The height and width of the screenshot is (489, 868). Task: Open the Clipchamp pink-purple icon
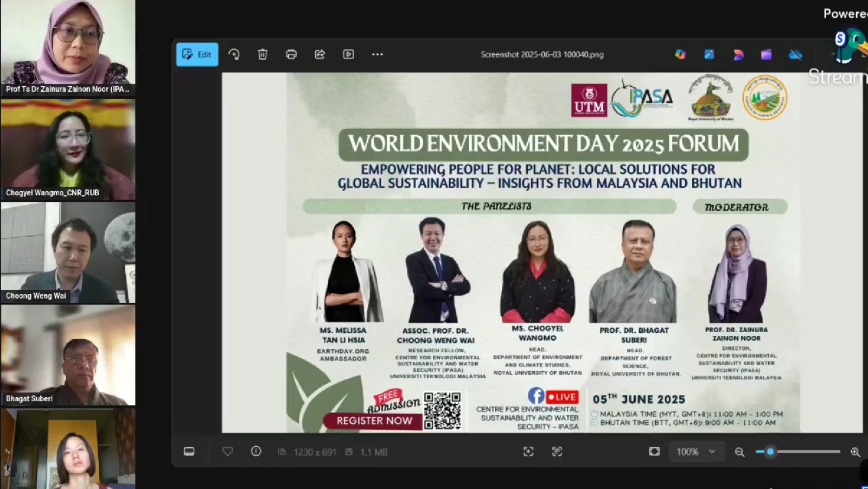[x=738, y=54]
